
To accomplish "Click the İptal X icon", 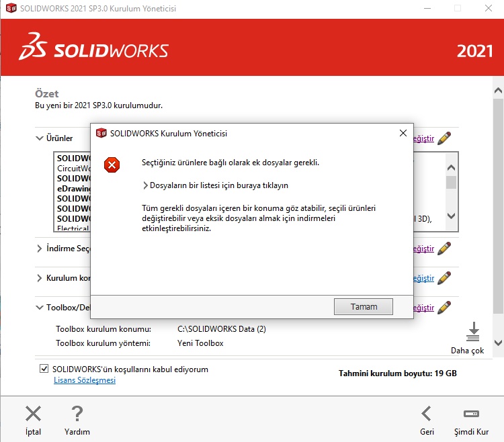I will (33, 413).
